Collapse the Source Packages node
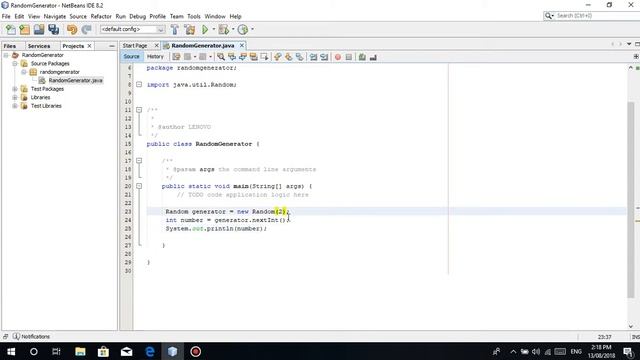The width and height of the screenshot is (640, 360). point(15,64)
